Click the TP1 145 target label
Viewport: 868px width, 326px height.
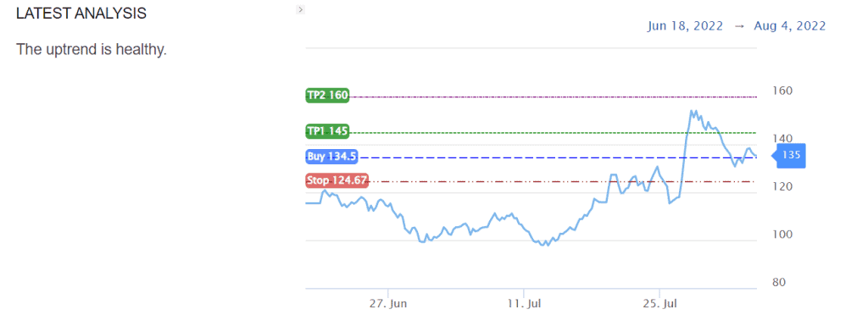(327, 131)
